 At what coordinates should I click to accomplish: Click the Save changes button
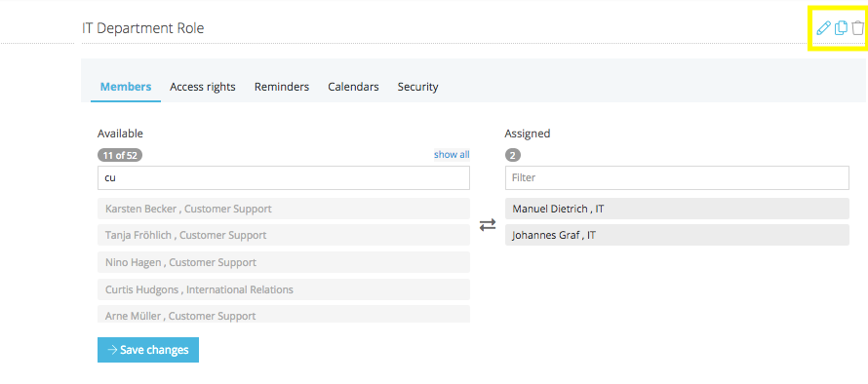(x=148, y=350)
